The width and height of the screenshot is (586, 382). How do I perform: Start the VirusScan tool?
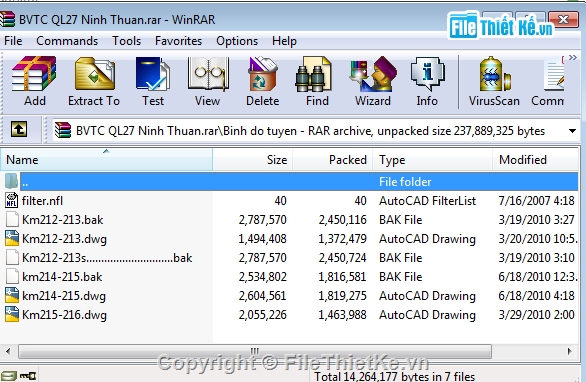click(x=494, y=81)
